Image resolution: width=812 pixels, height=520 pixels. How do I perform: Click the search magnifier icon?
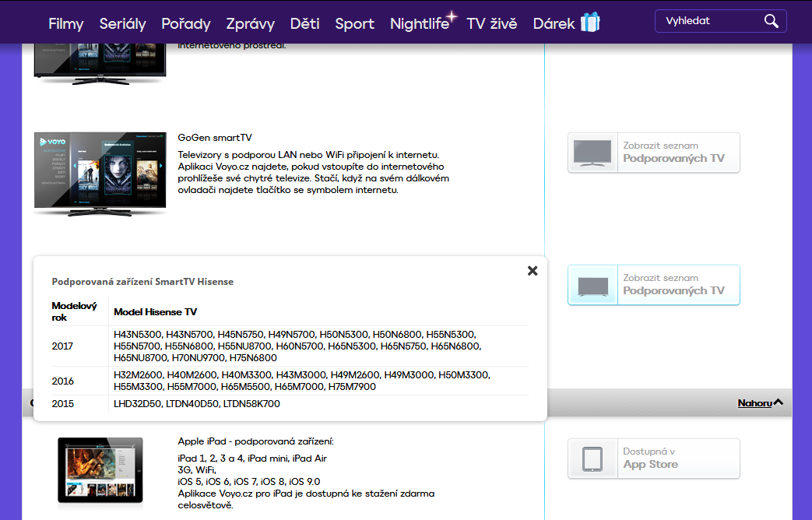coord(771,21)
